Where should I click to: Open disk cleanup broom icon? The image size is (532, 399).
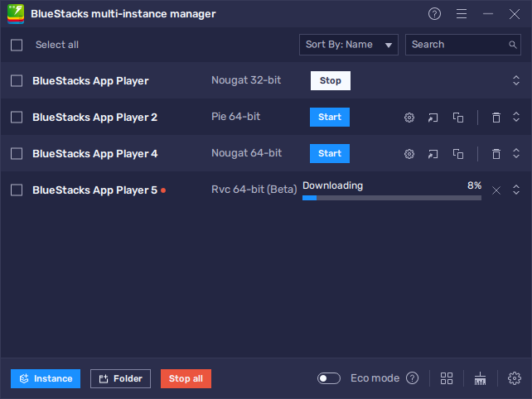(x=480, y=378)
